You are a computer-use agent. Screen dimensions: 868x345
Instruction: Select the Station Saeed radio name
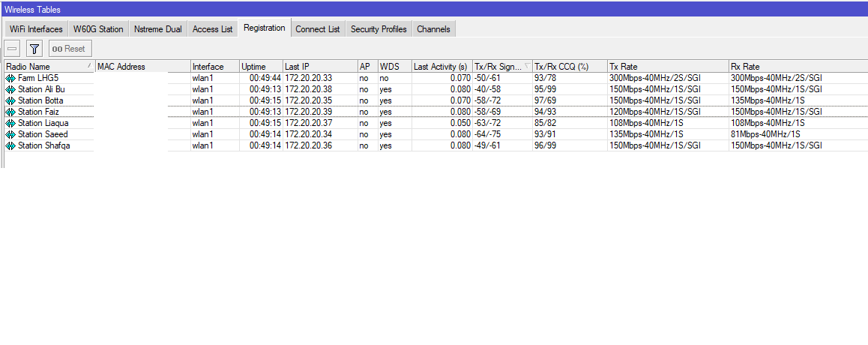[x=43, y=134]
